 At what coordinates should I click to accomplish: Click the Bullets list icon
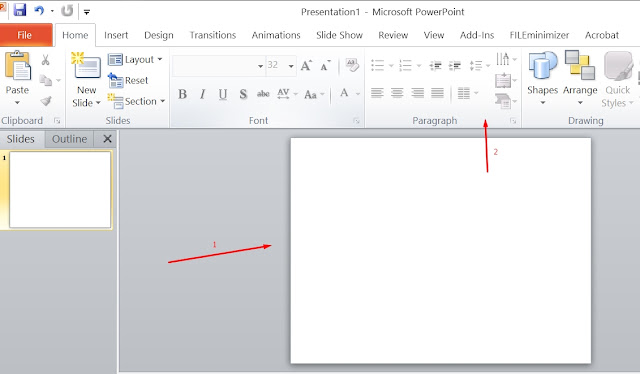point(377,65)
